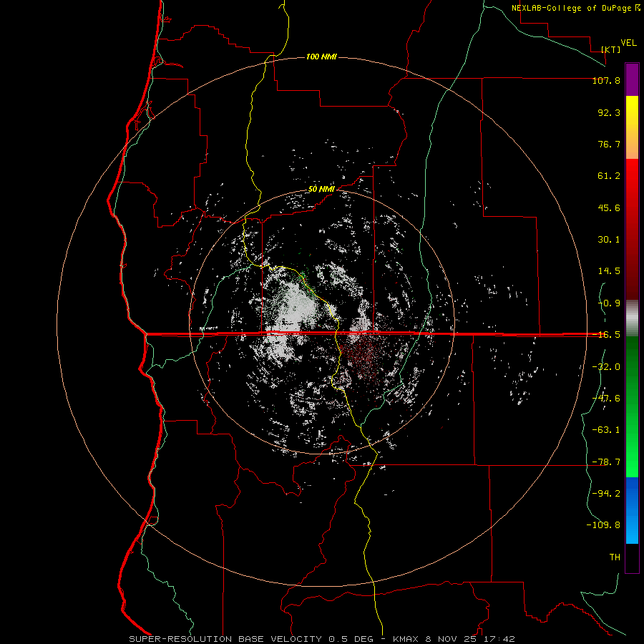
Task: Click the -47.6 velocity scale value
Action: (x=606, y=399)
